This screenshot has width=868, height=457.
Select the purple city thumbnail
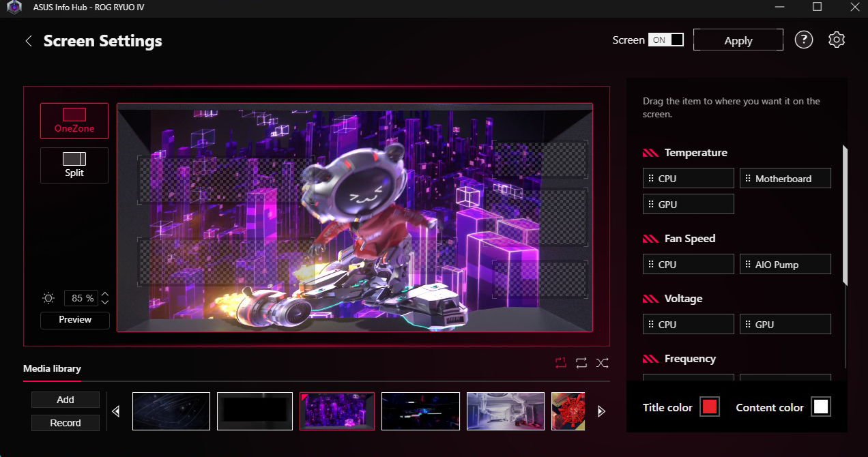tap(337, 411)
